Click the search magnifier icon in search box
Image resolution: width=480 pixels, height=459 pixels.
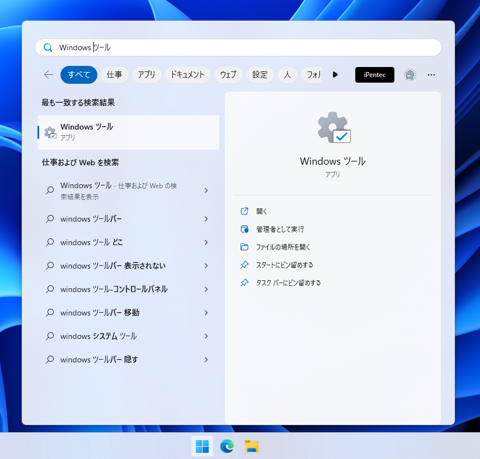[x=48, y=48]
